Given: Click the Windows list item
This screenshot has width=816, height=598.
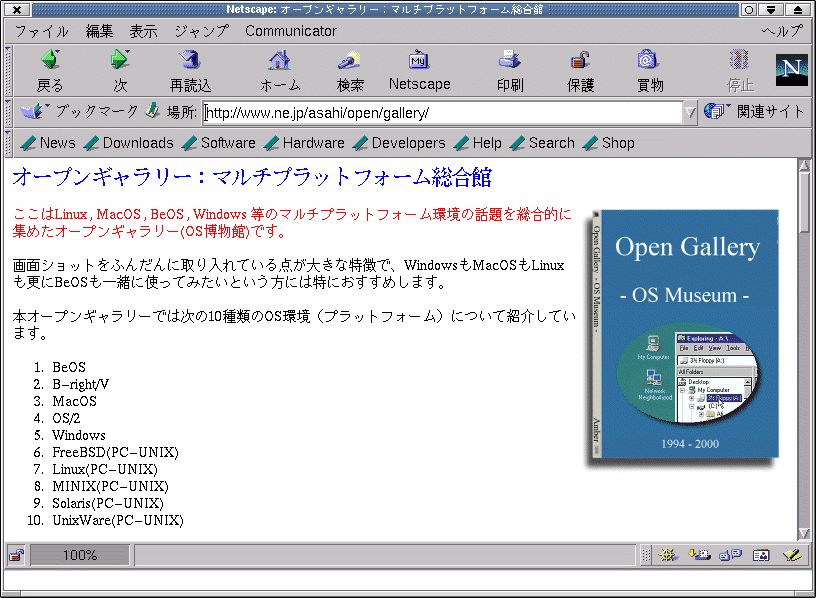Looking at the screenshot, I should pyautogui.click(x=79, y=436).
